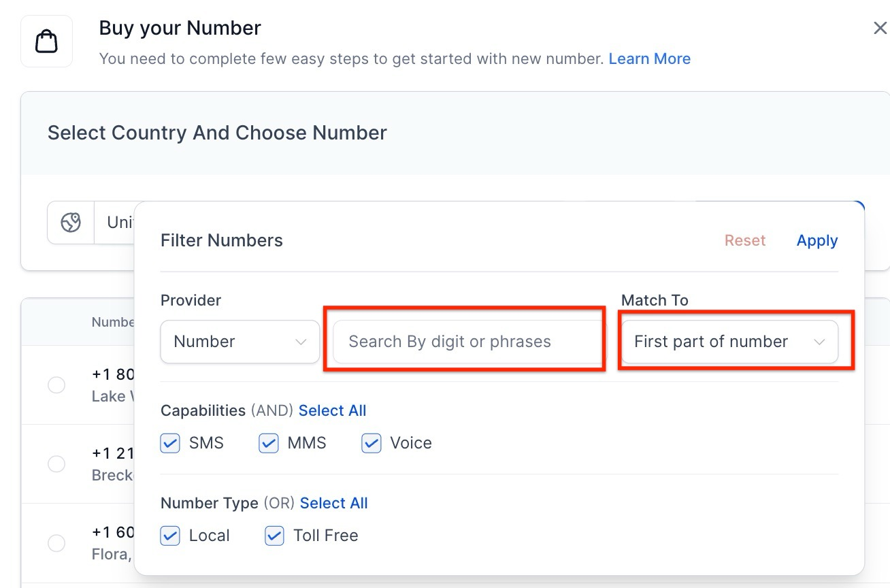
Task: Open the Provider Number dropdown
Action: coord(240,342)
